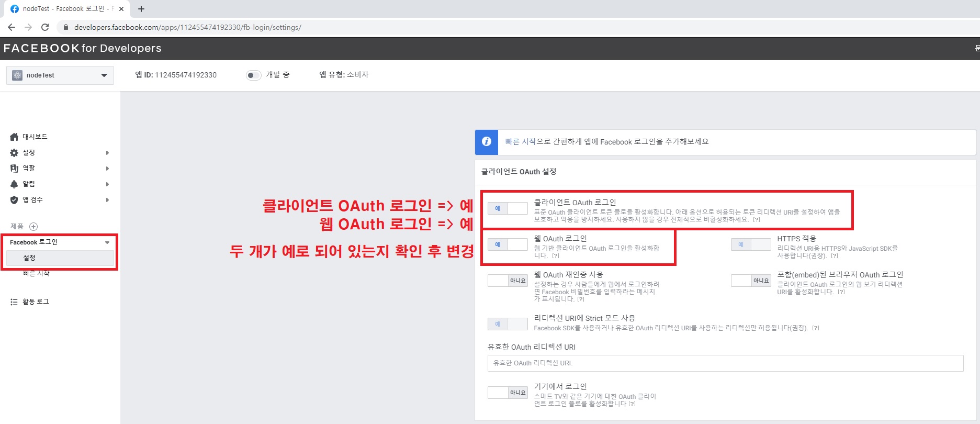
Task: Expand the 역할 sidebar arrow
Action: click(107, 169)
